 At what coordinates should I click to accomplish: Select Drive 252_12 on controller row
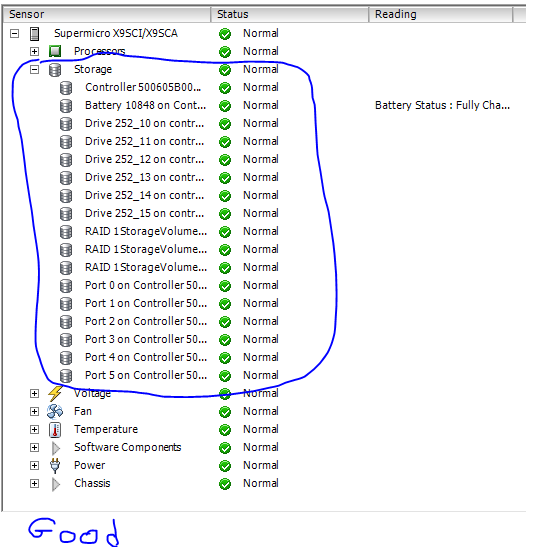[x=144, y=159]
